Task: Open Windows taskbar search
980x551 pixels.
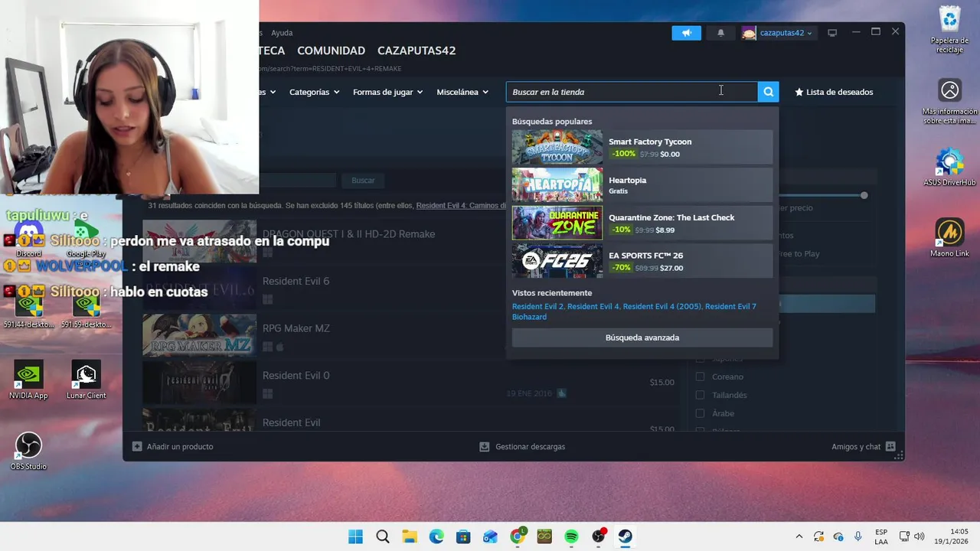Action: [383, 536]
